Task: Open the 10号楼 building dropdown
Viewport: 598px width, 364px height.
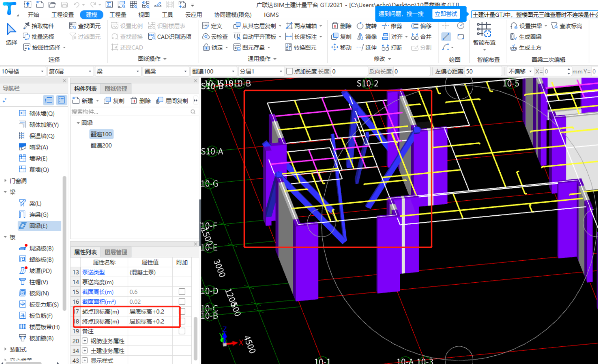Action: click(22, 71)
